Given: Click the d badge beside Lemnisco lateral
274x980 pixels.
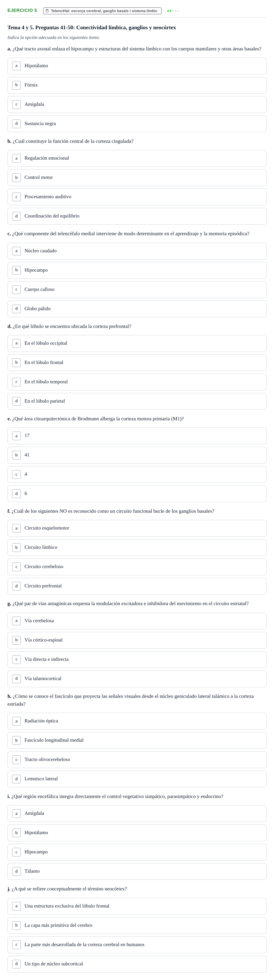Looking at the screenshot, I should click(16, 779).
